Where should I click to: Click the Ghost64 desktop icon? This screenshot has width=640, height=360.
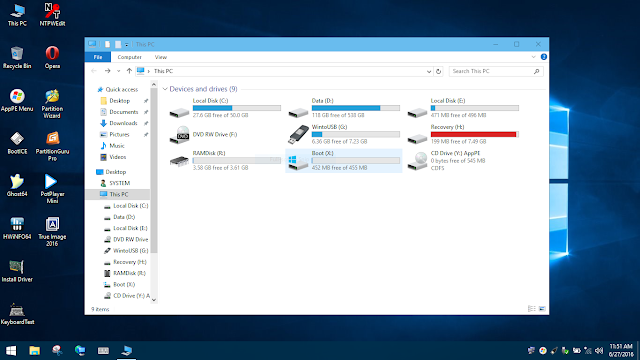click(17, 186)
